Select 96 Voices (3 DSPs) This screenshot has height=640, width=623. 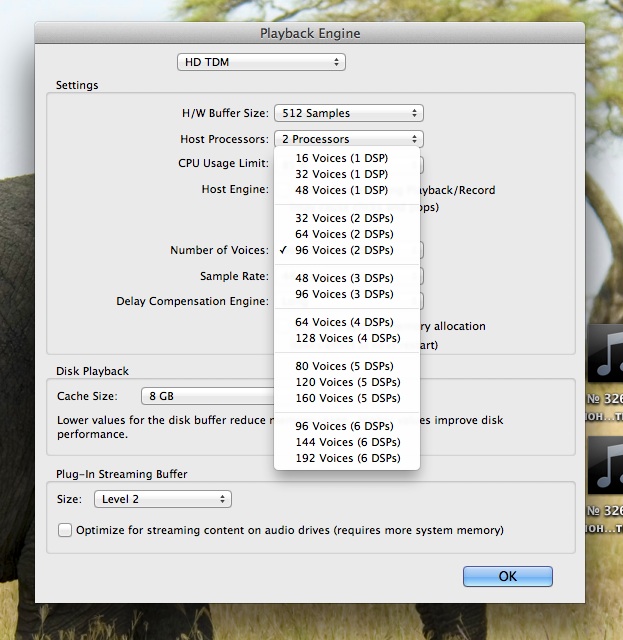(x=347, y=294)
